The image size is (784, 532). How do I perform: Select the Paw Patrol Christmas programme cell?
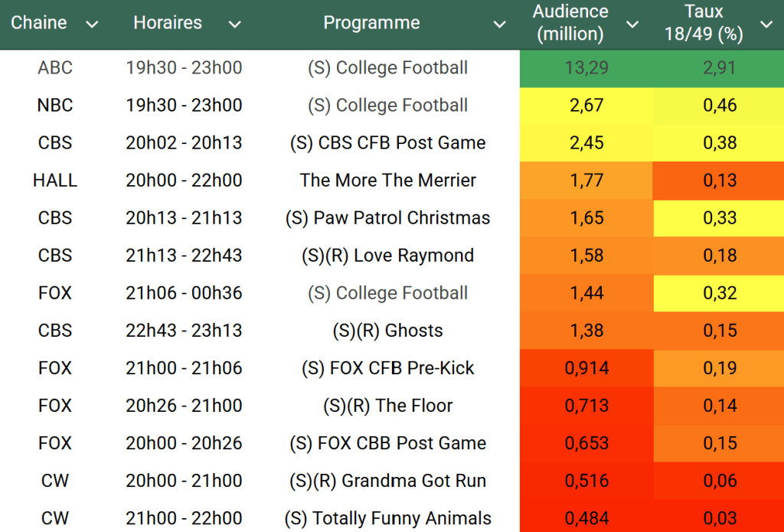[387, 218]
